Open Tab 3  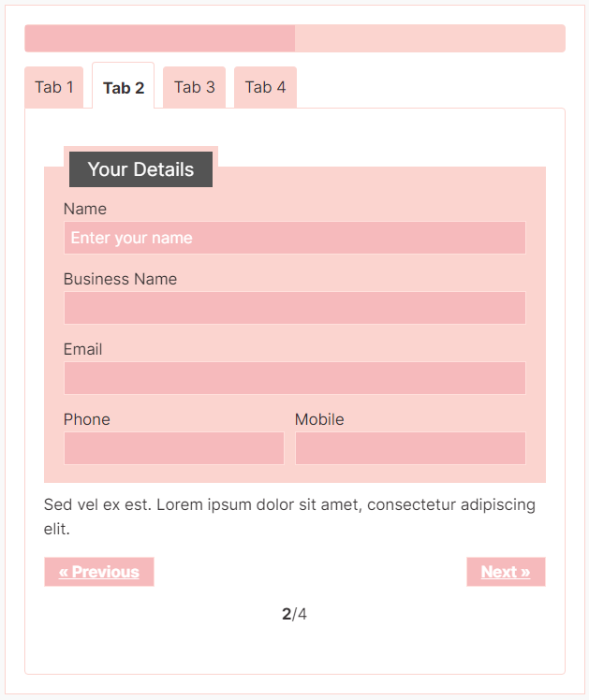click(x=194, y=88)
